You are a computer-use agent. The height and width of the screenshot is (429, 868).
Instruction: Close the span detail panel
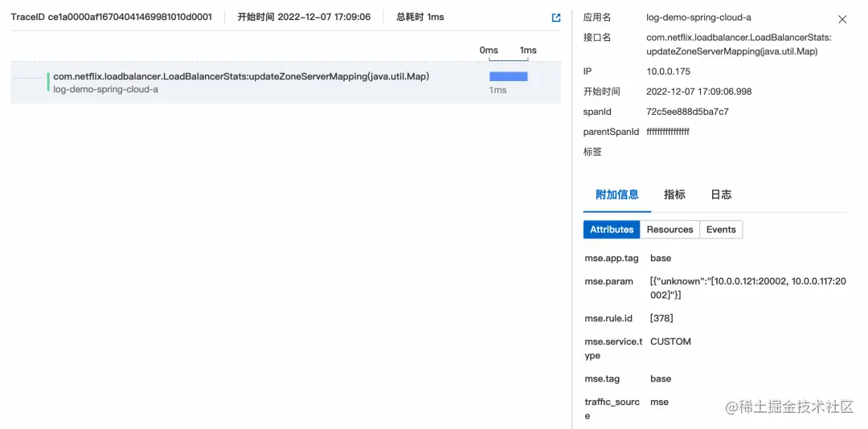(842, 19)
